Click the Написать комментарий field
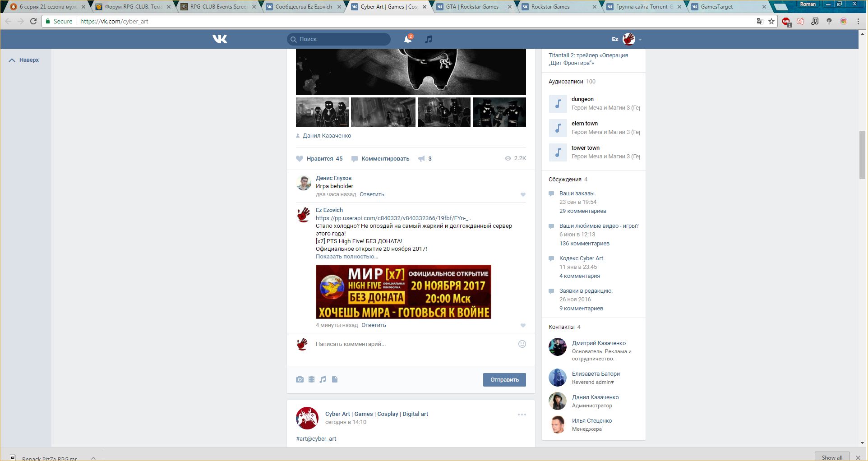 click(413, 344)
